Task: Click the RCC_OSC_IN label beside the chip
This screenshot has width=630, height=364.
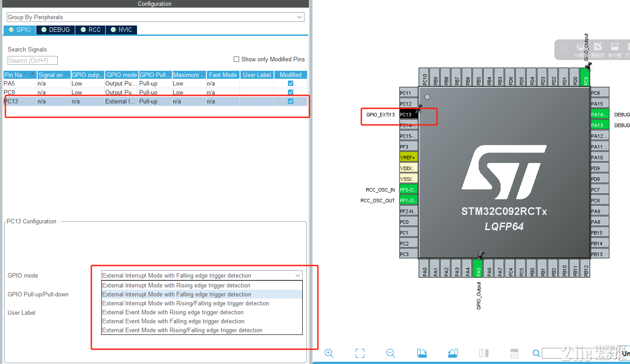Action: coord(381,190)
